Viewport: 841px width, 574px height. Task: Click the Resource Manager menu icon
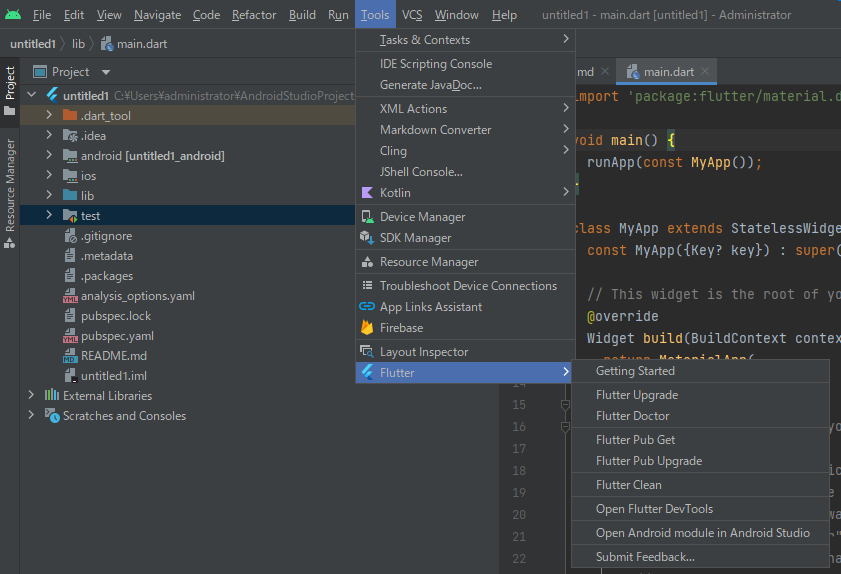click(x=367, y=262)
